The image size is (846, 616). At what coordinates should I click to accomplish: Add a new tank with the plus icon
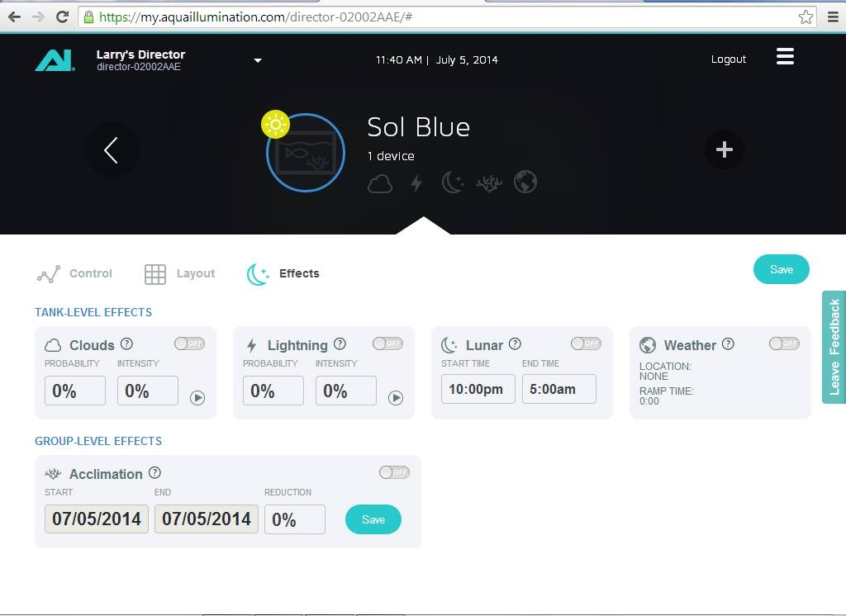point(724,149)
